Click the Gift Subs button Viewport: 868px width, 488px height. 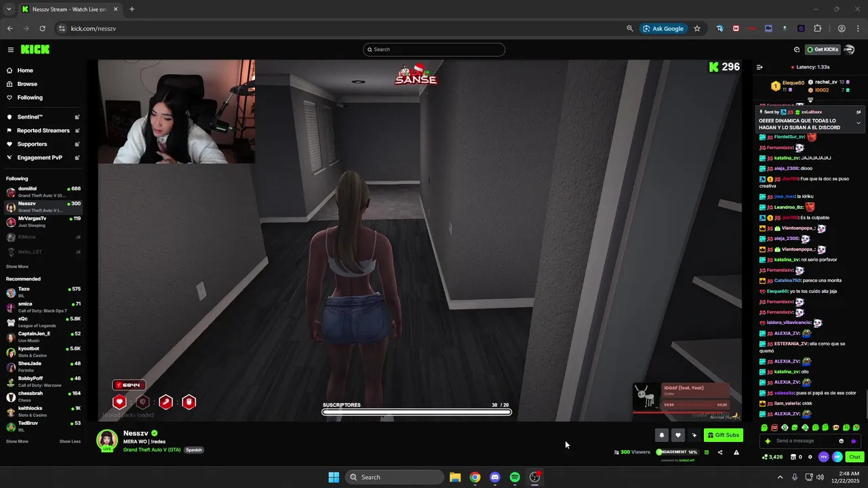point(723,435)
